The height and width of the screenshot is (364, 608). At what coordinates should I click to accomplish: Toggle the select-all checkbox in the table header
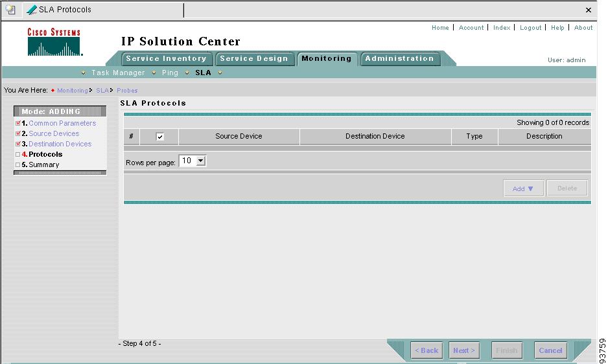pyautogui.click(x=159, y=137)
